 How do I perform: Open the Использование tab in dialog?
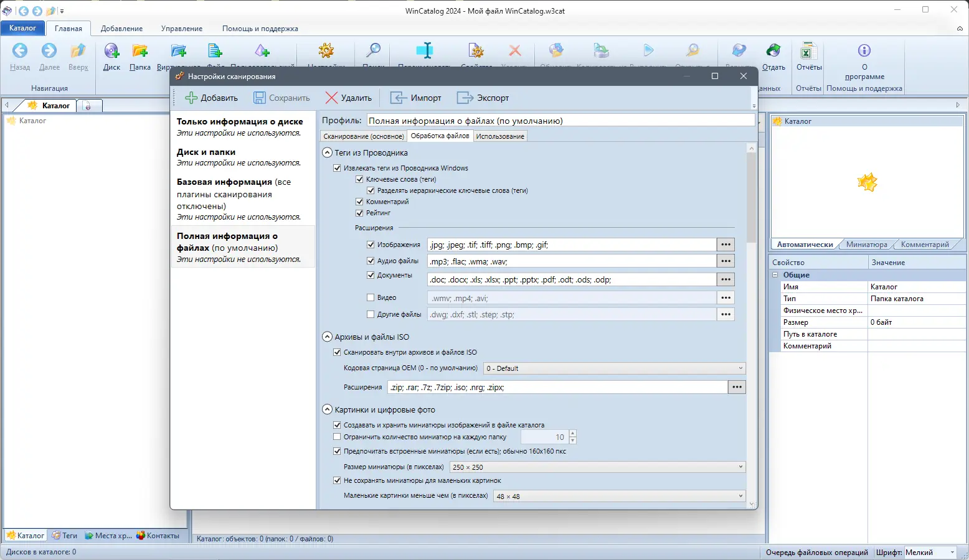point(500,136)
